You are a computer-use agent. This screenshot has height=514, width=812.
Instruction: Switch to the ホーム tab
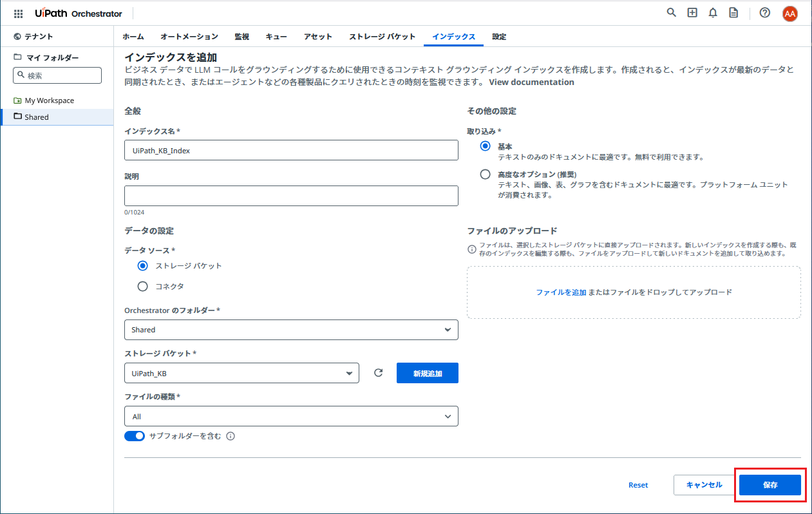coord(133,37)
